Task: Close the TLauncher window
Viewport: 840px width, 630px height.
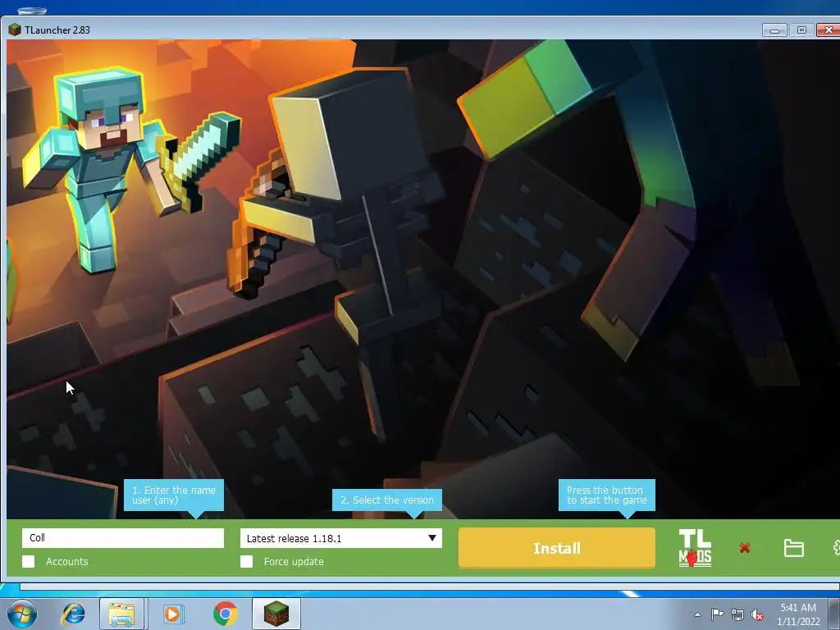Action: pos(829,30)
